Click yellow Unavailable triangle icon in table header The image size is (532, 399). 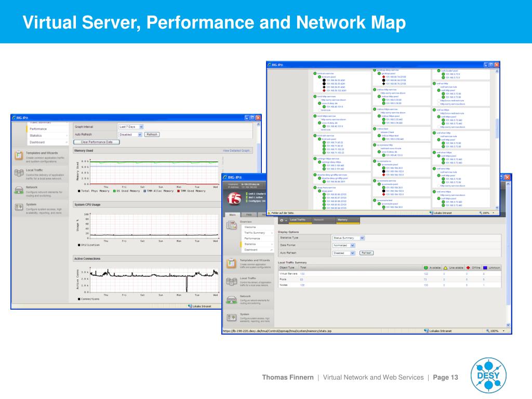[x=445, y=268]
